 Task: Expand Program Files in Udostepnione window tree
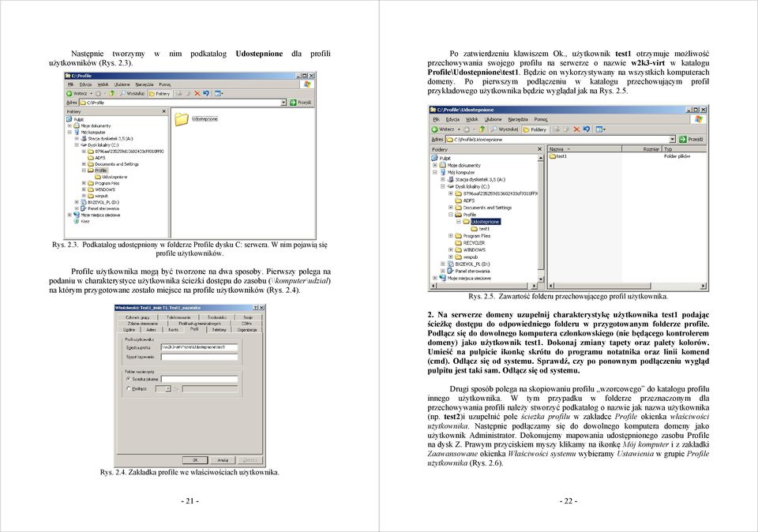pos(451,236)
